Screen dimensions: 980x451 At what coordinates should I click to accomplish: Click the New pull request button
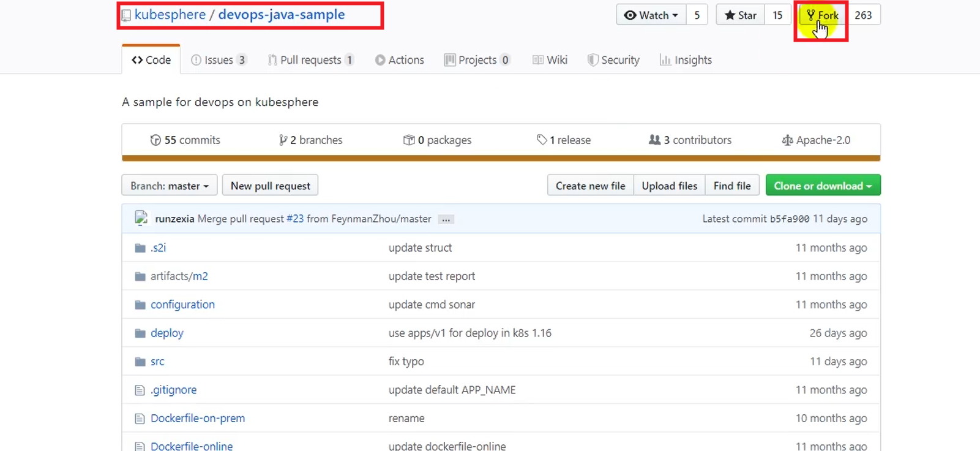coord(270,186)
